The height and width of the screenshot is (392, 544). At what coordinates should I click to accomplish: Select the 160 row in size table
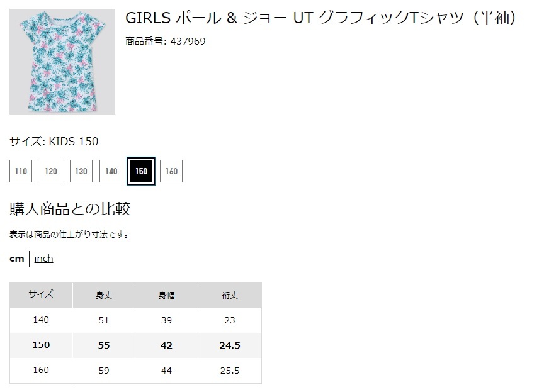click(41, 371)
